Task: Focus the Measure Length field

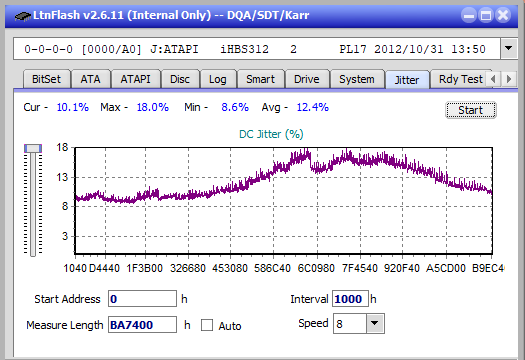Action: pos(142,325)
